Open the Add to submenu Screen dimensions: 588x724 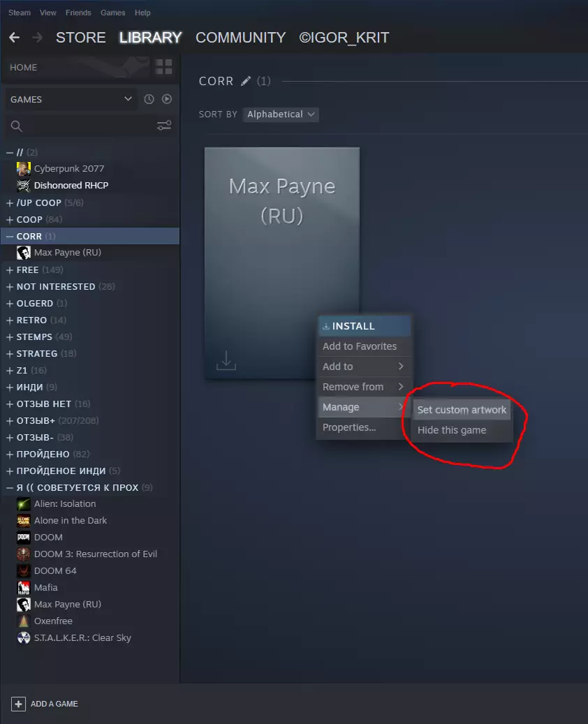pos(364,367)
